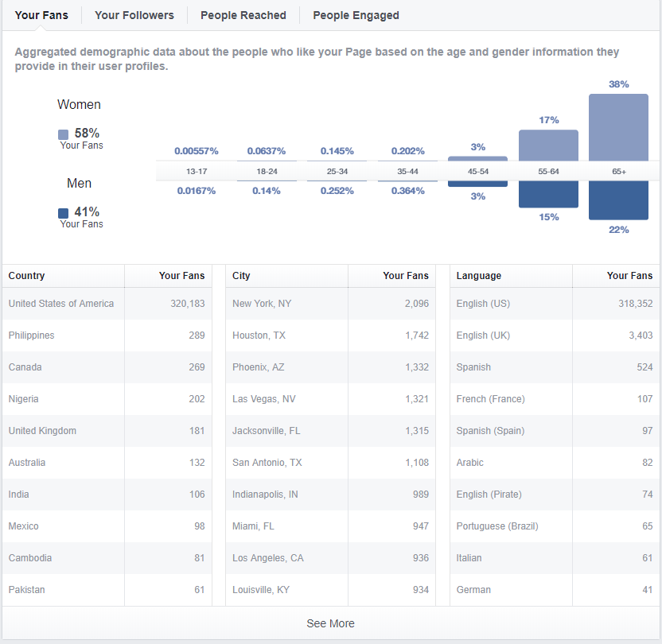Screen dimensions: 662x644
Task: Select the men 55-64 bar at 15%
Action: tap(548, 194)
